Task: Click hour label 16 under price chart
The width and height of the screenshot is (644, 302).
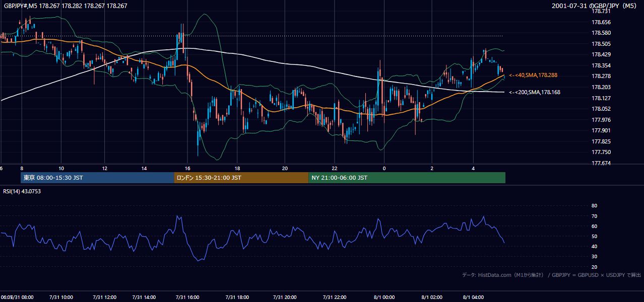Action: pos(187,168)
